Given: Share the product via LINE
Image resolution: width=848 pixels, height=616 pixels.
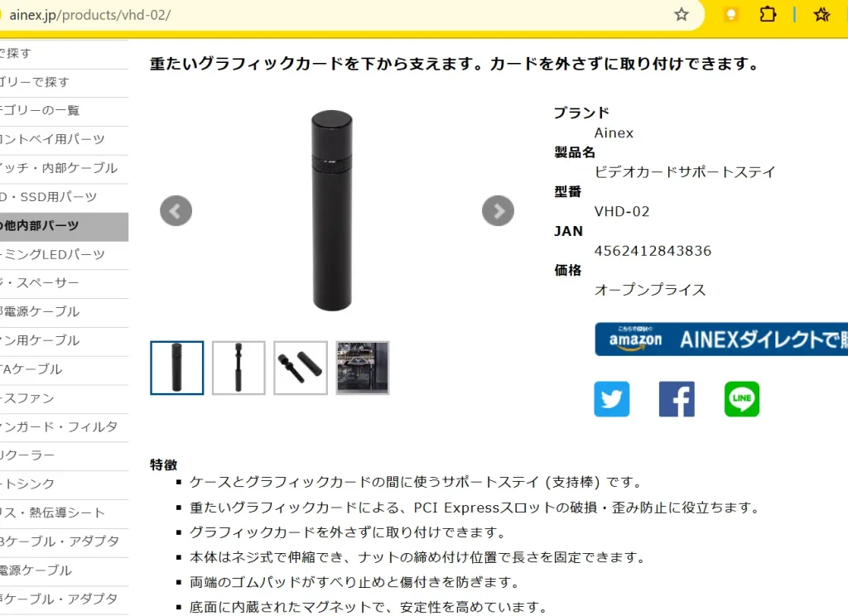Looking at the screenshot, I should pos(741,399).
